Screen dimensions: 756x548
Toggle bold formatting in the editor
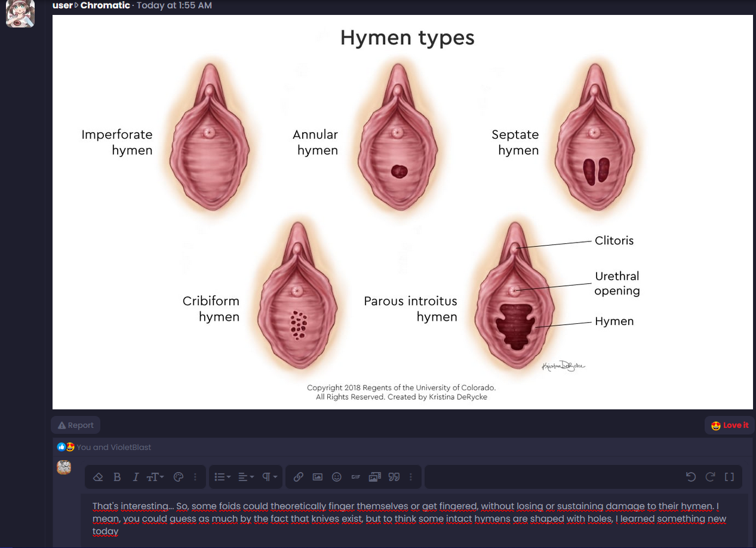[117, 477]
